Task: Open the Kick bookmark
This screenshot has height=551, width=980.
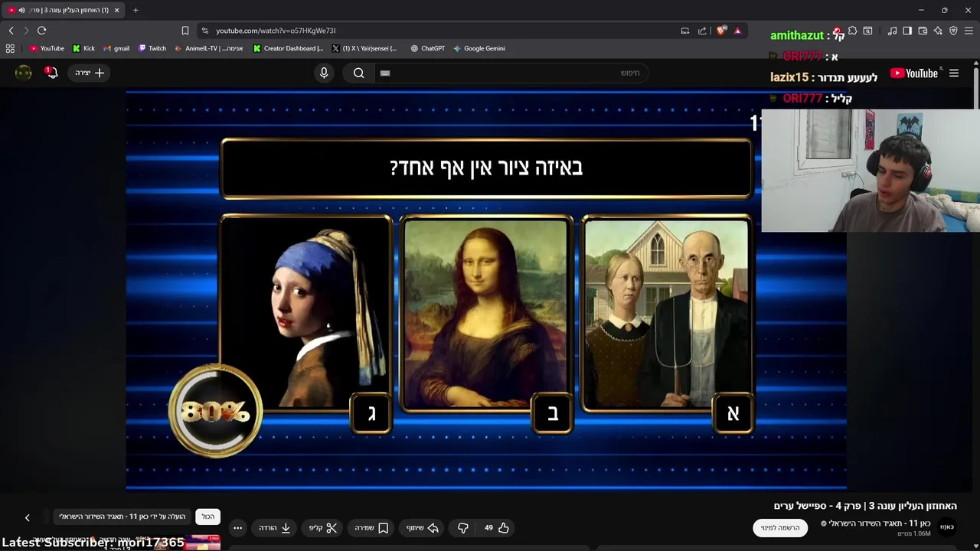Action: point(83,48)
